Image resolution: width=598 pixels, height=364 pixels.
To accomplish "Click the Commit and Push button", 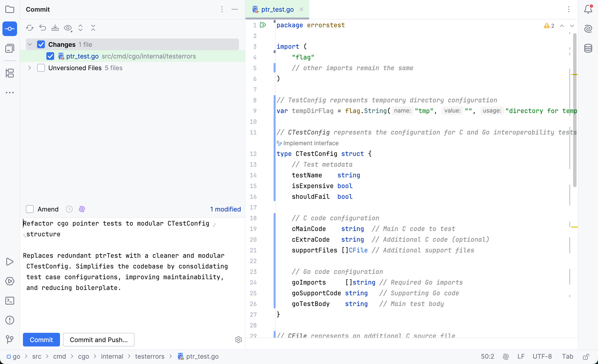I will 99,340.
